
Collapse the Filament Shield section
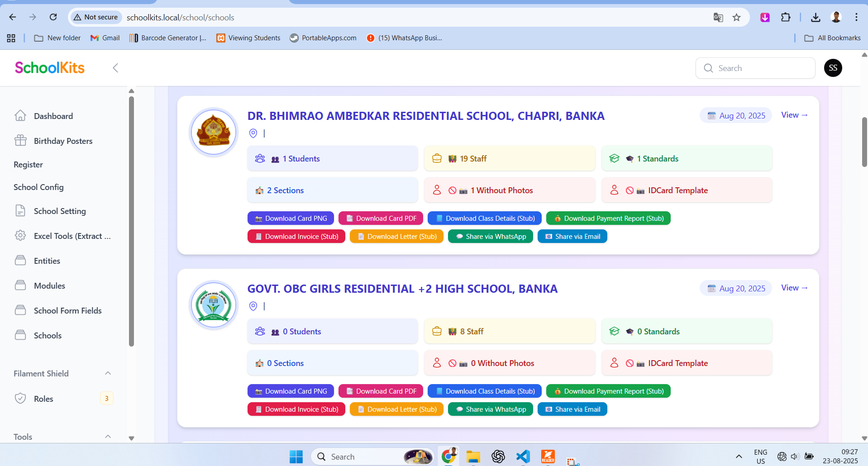[108, 373]
